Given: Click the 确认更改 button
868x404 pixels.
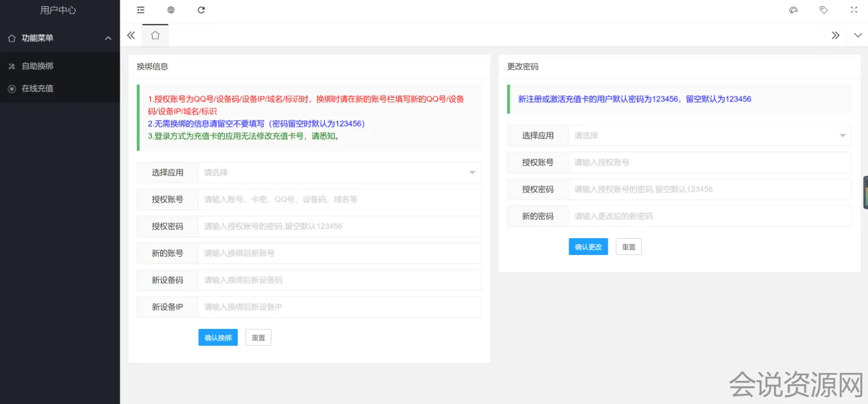Looking at the screenshot, I should click(588, 247).
